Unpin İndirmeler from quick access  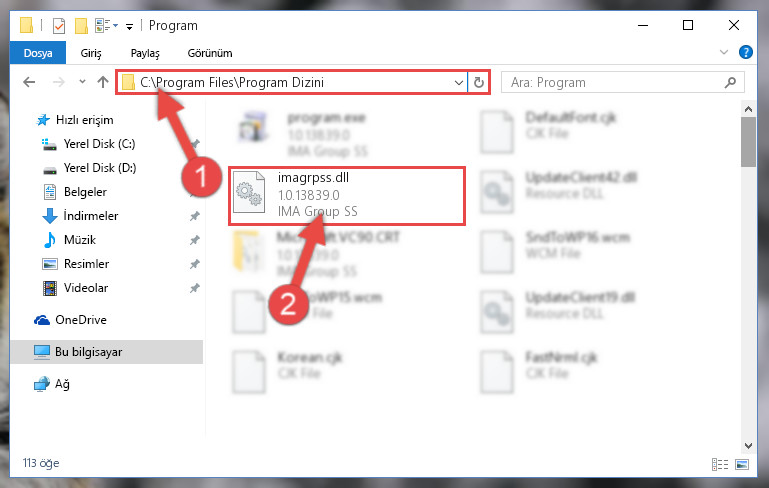pos(195,216)
